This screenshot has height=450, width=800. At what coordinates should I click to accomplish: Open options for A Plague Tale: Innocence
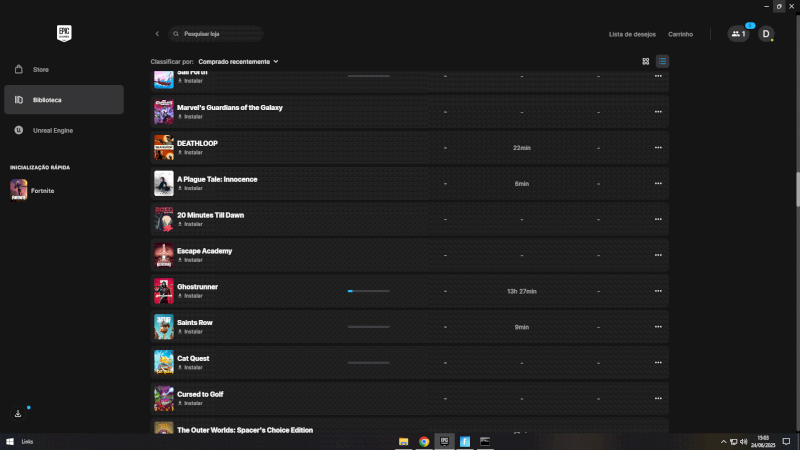coord(658,183)
